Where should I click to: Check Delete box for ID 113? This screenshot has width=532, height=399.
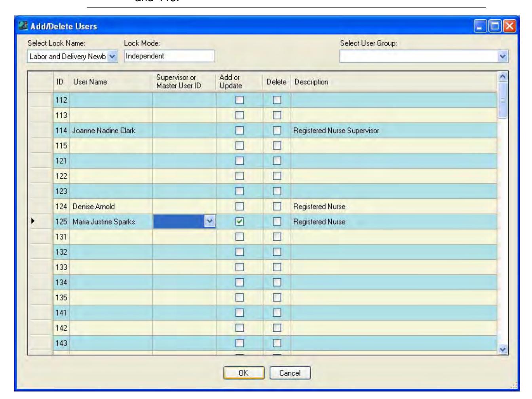(x=277, y=115)
